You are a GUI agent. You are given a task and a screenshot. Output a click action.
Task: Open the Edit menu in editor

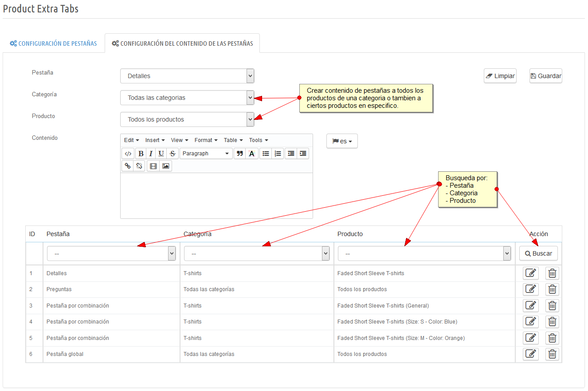pos(131,140)
